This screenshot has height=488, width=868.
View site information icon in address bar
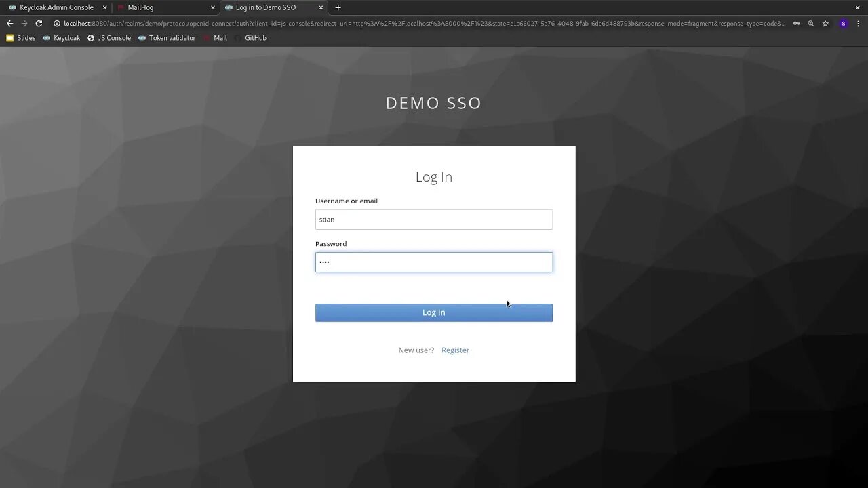tap(57, 23)
